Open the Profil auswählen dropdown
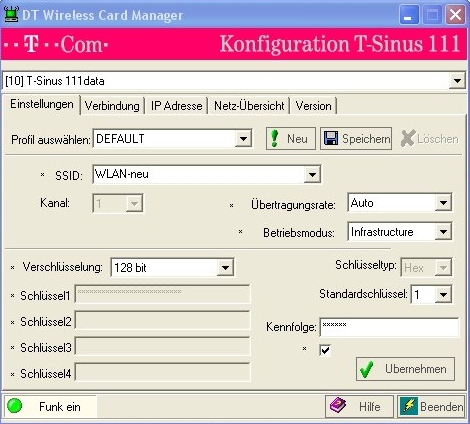Screen dimensions: 470x424 [x=243, y=138]
